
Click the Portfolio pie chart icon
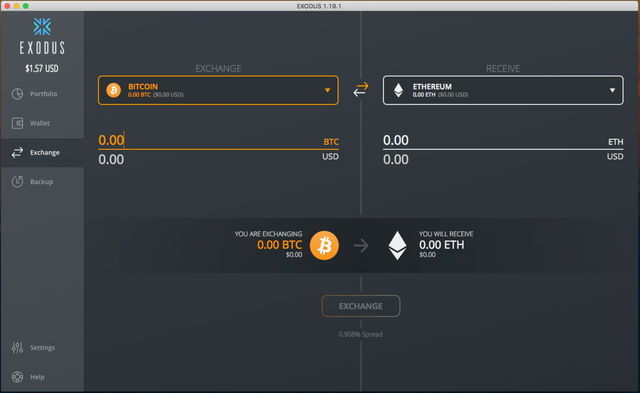(x=17, y=93)
